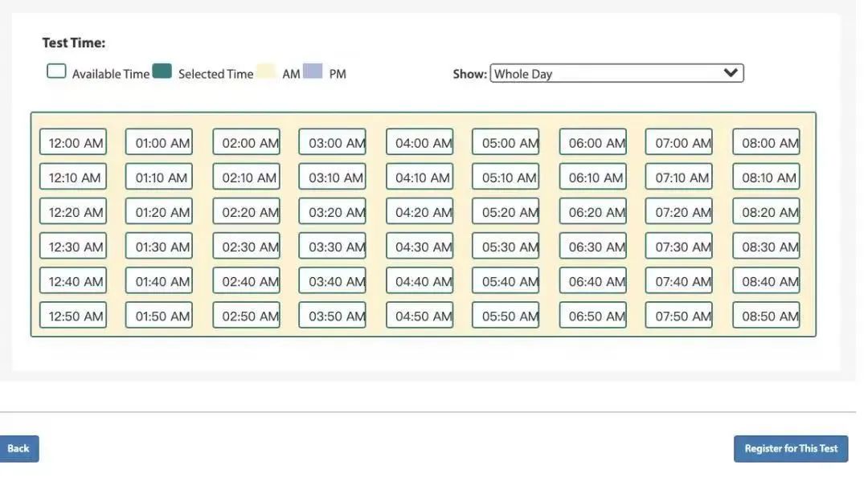
Task: Pick the 07:40 AM time
Action: coord(678,280)
